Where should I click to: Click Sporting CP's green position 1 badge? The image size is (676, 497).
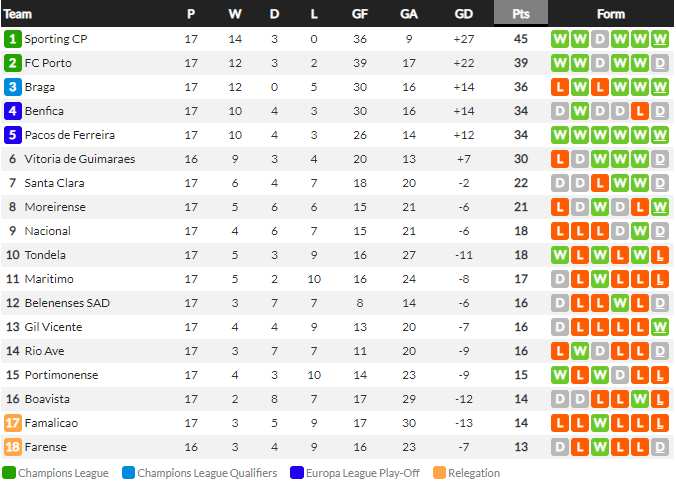tap(13, 39)
